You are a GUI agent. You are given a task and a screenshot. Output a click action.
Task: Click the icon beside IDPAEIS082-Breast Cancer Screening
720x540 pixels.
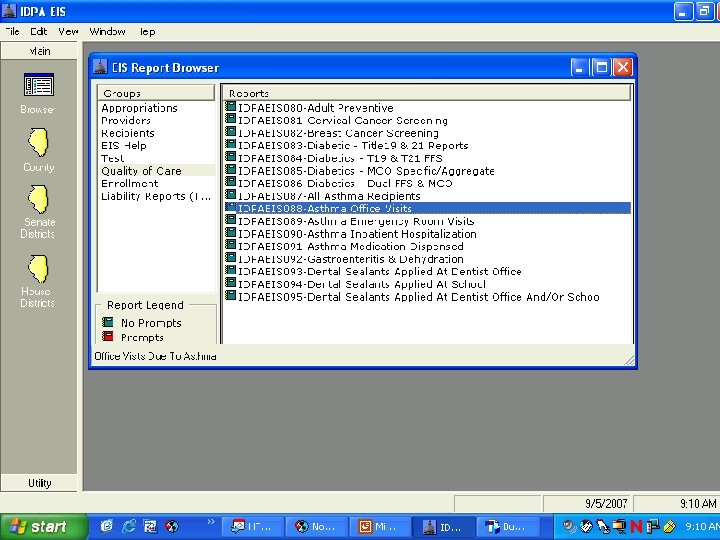click(x=231, y=132)
